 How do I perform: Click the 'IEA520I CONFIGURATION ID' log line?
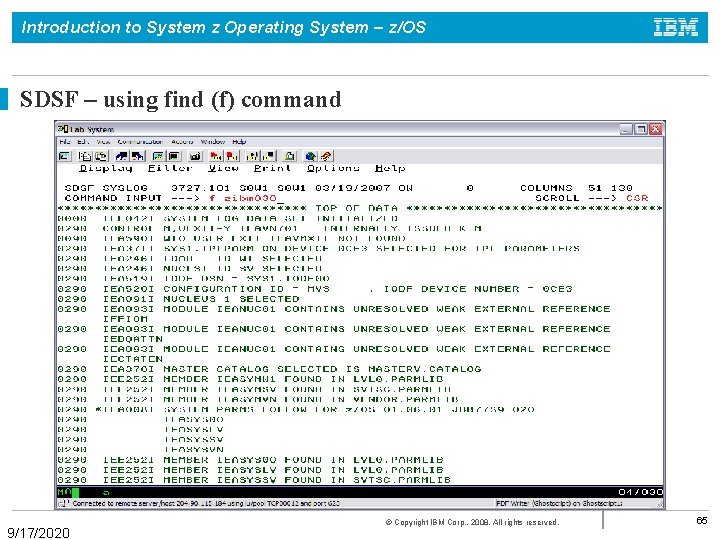pyautogui.click(x=315, y=289)
